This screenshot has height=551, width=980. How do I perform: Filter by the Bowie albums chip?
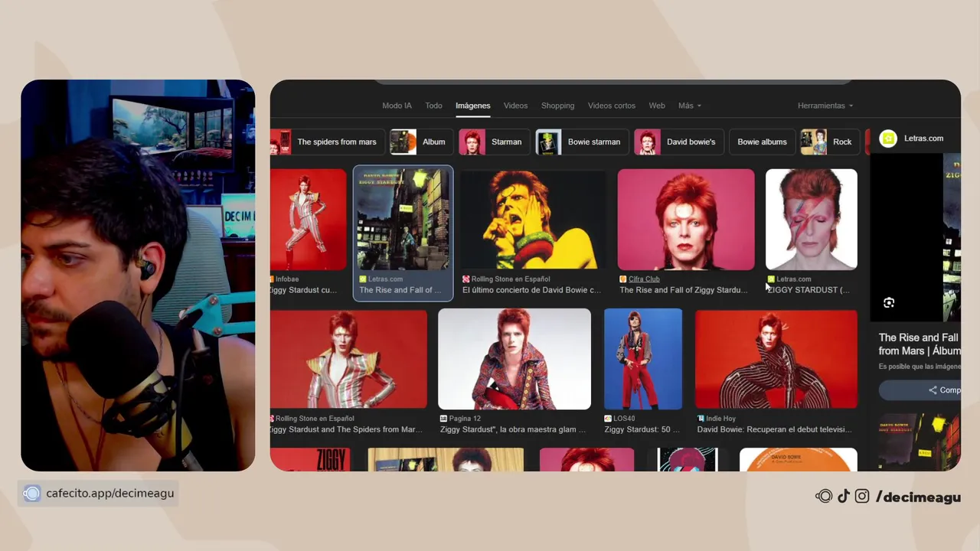click(x=762, y=142)
